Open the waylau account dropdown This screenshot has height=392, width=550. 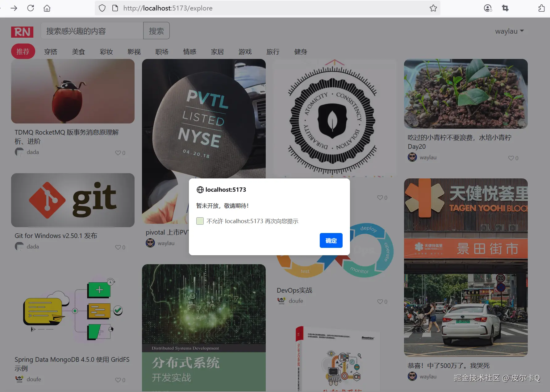click(x=509, y=31)
